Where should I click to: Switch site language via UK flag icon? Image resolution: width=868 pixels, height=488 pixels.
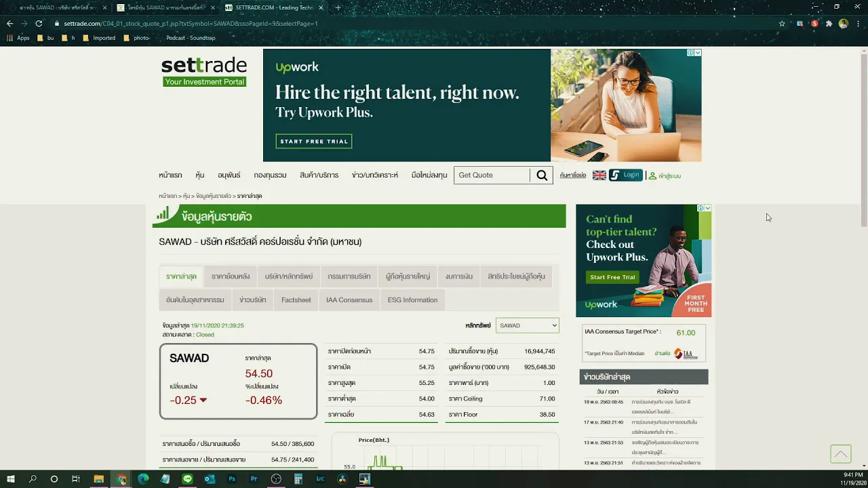click(x=599, y=176)
